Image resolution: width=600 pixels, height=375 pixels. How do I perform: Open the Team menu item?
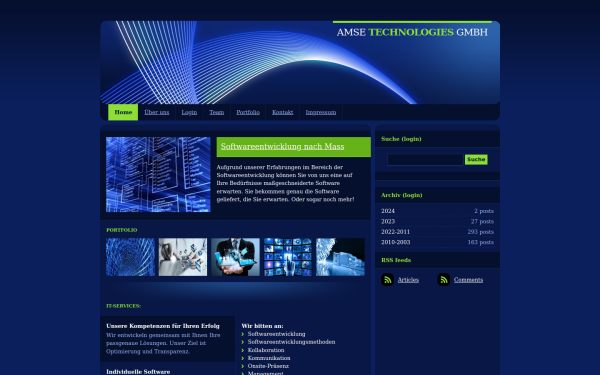(x=217, y=112)
